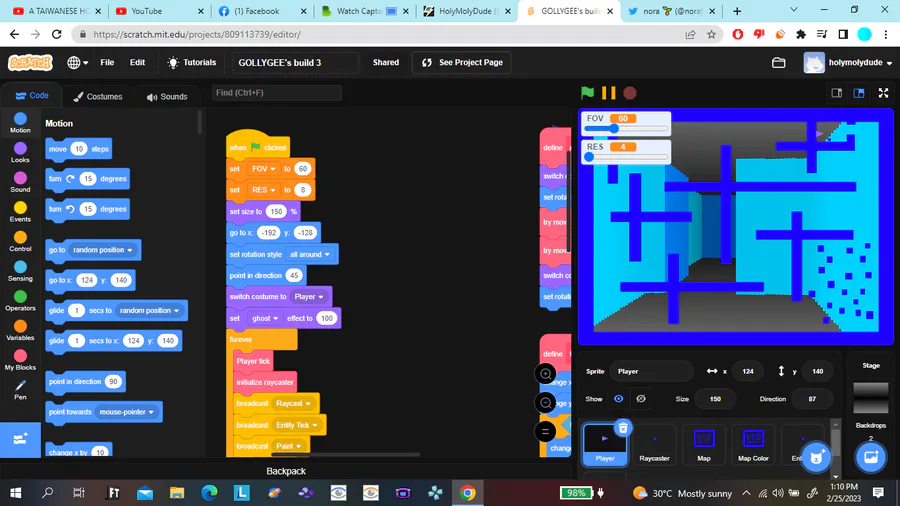Click the Add Extension button
The width and height of the screenshot is (900, 506).
pos(20,439)
